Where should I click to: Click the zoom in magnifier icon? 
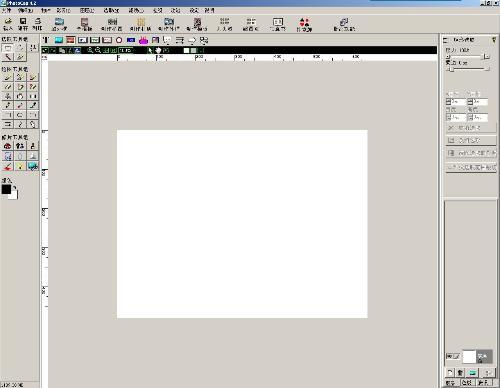point(90,50)
